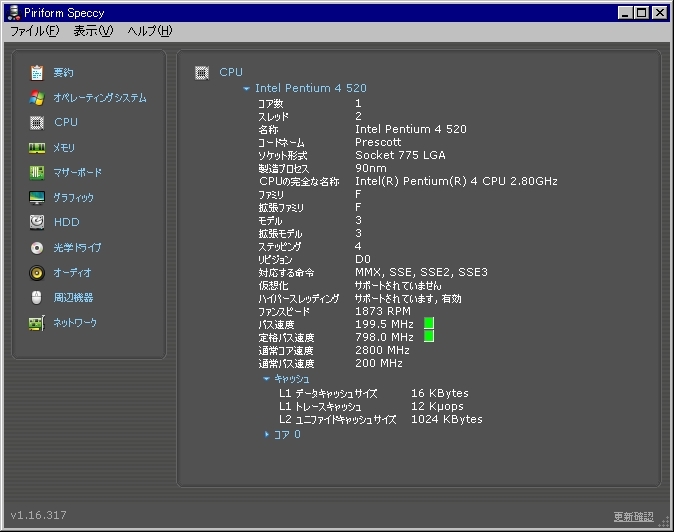Select the HDD drive icon
This screenshot has height=532, width=674.
[37, 222]
